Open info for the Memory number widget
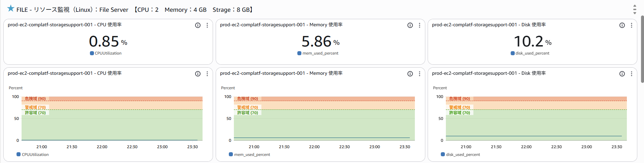The width and height of the screenshot is (644, 163). 410,25
